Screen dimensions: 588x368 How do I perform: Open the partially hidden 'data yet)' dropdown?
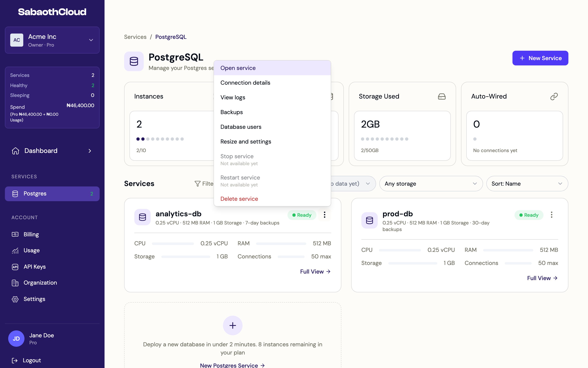[353, 184]
